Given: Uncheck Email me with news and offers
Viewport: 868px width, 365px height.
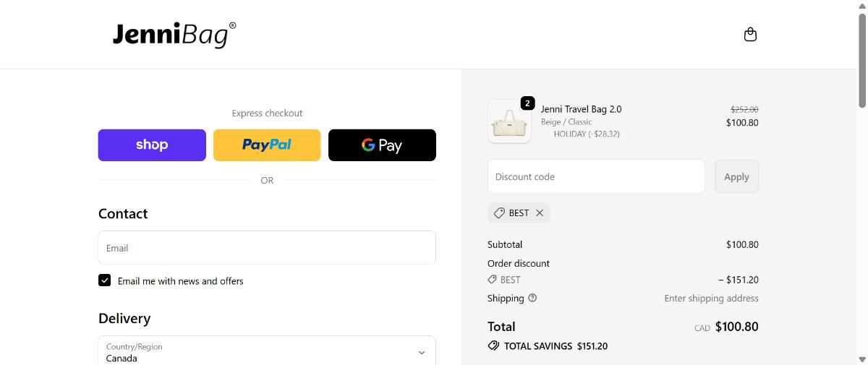Looking at the screenshot, I should tap(105, 280).
